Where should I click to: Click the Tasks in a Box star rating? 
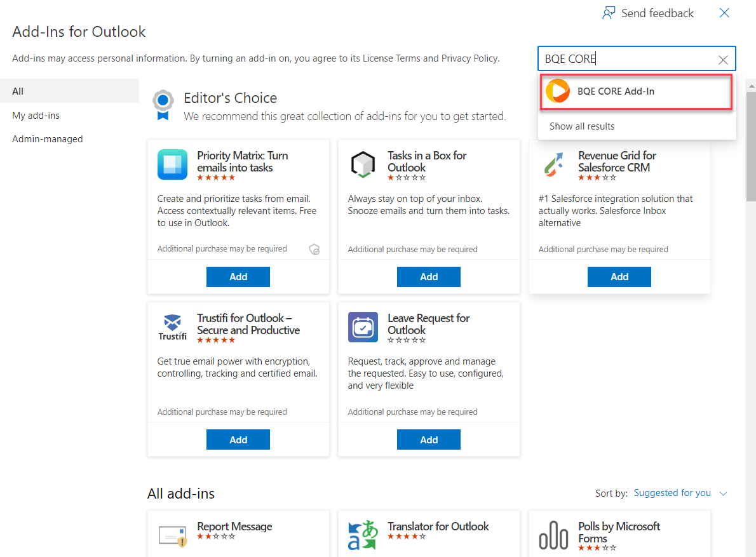(x=407, y=177)
